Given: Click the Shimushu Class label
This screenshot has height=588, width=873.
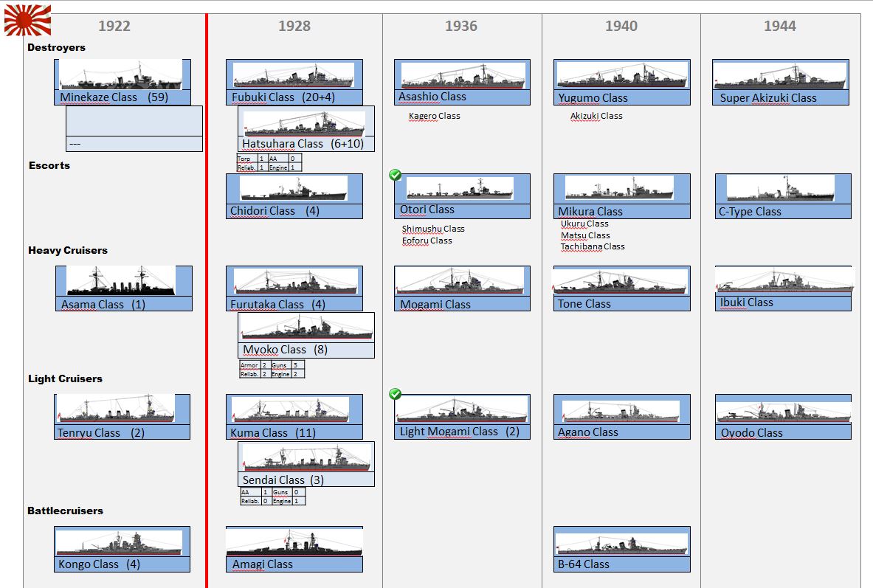Looking at the screenshot, I should click(433, 229).
